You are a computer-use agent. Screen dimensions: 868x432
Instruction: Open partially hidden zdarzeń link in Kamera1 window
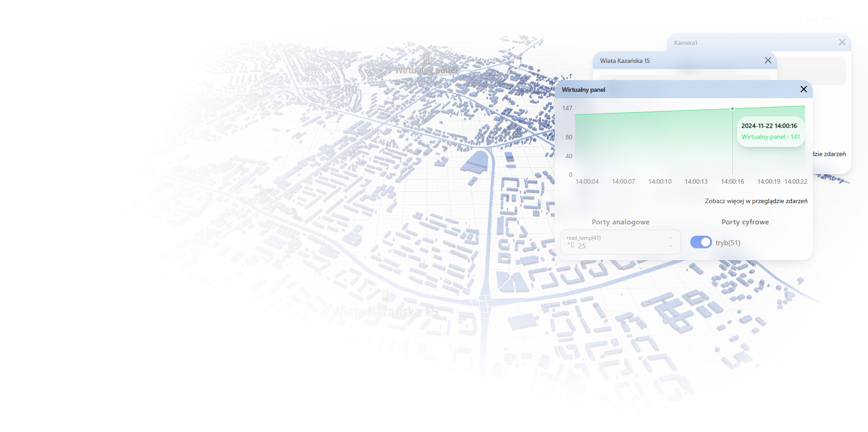tap(830, 154)
